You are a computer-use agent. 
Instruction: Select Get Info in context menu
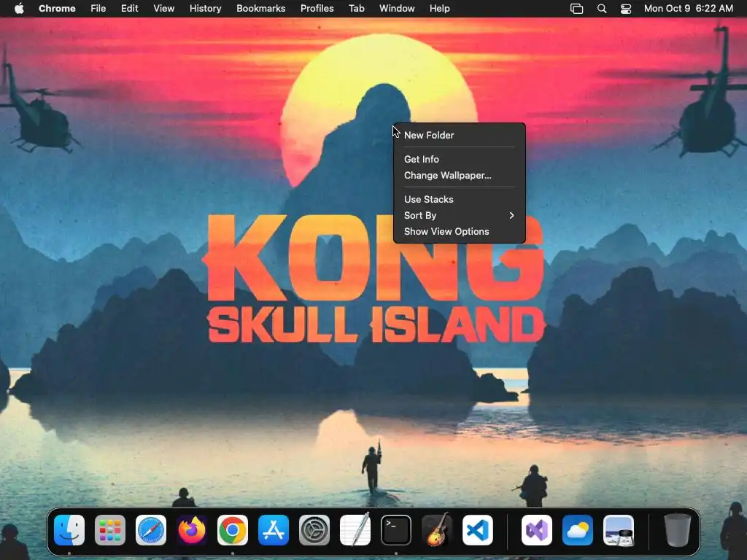[x=460, y=159]
